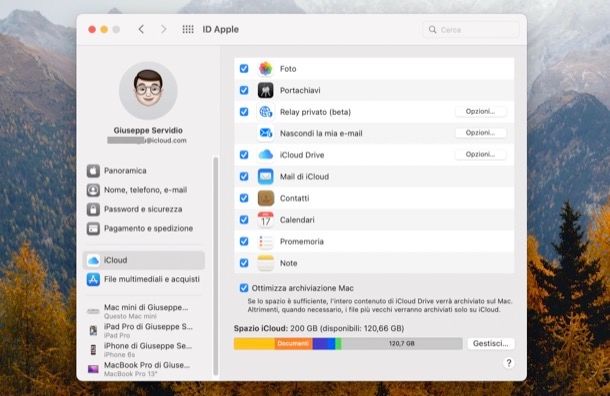The height and width of the screenshot is (396, 610).
Task: Click the iPhone 6s device icon
Action: point(93,350)
